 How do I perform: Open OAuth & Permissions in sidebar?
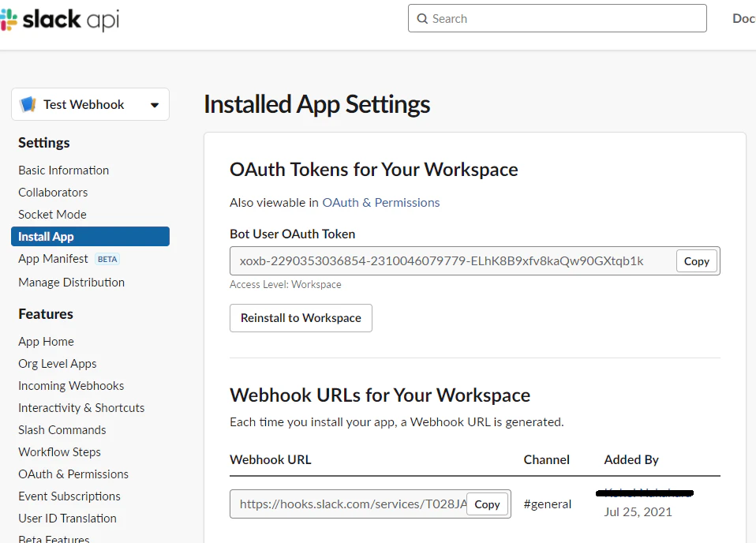(73, 474)
